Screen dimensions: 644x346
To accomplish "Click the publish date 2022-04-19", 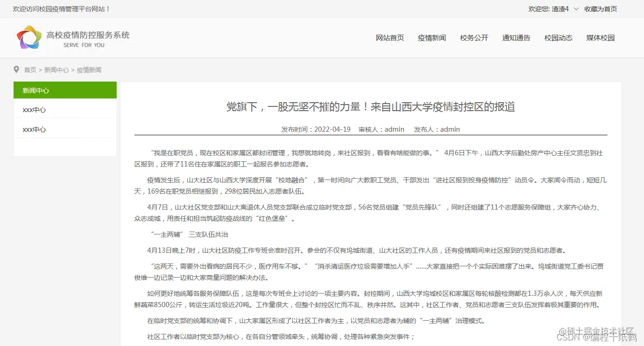I will point(333,129).
